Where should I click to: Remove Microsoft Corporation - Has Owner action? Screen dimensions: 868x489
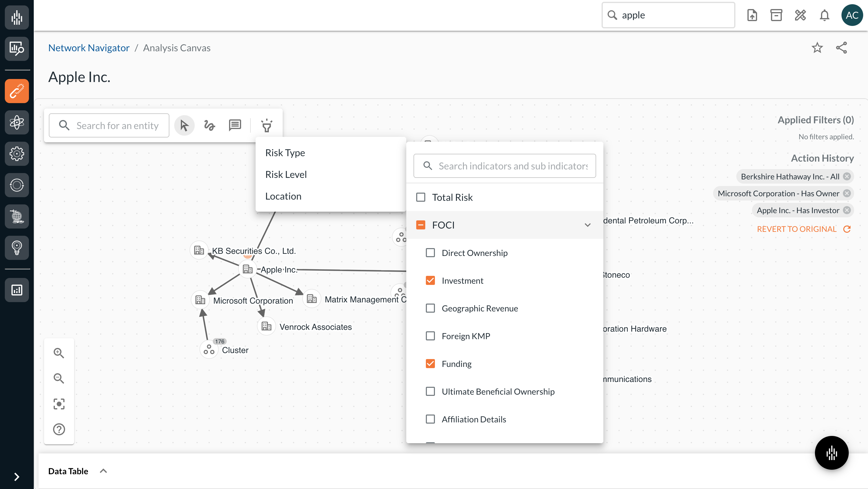click(x=847, y=193)
